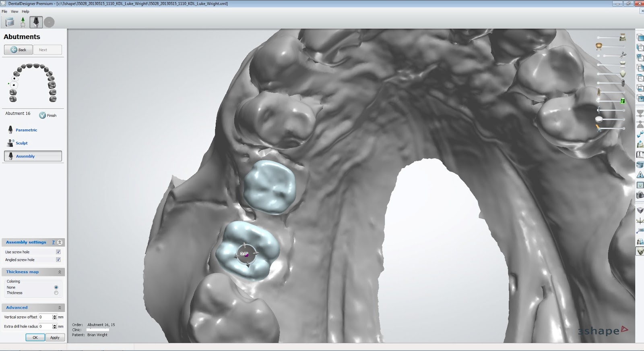
Task: Click the blue ring icon in right toolbar
Action: click(x=640, y=164)
